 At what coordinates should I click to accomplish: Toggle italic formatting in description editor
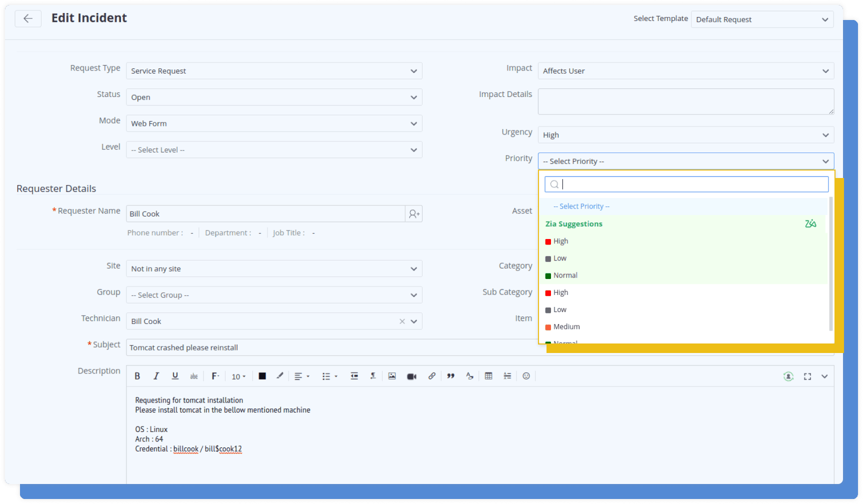point(156,376)
